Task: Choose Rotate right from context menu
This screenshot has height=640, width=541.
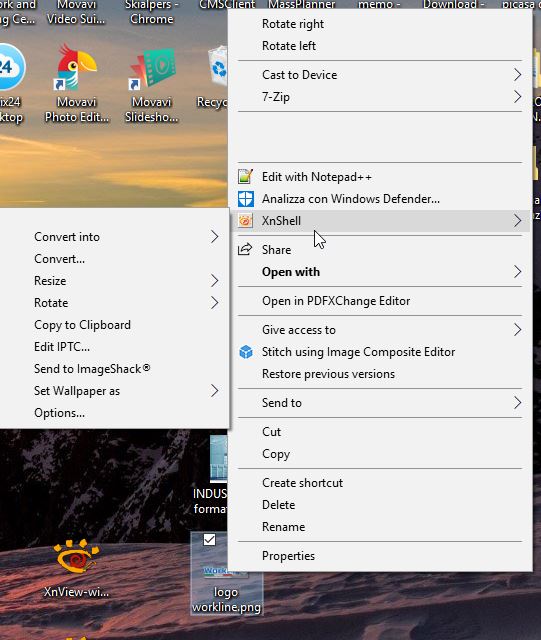Action: pos(380,24)
